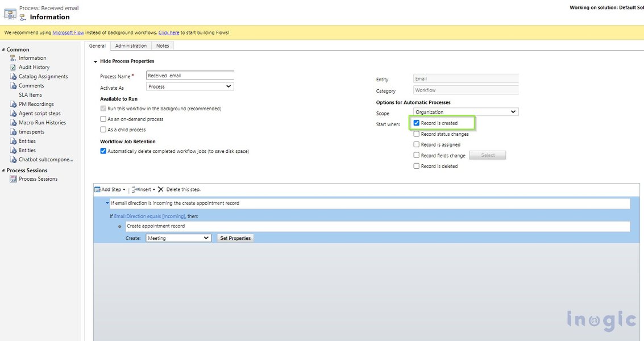Image resolution: width=644 pixels, height=341 pixels.
Task: Select the PM Recordings icon
Action: click(x=13, y=103)
